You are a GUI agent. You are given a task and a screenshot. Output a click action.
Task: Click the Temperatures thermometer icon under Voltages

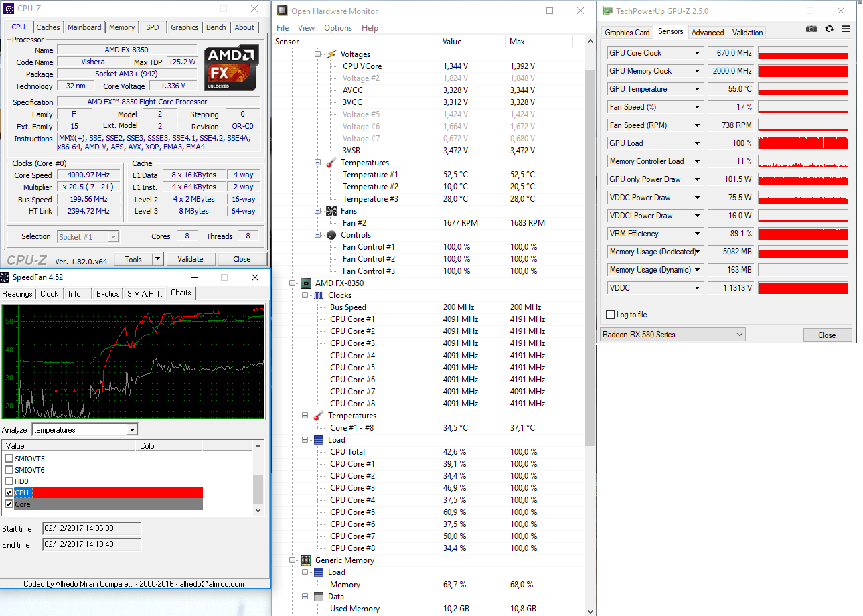(x=331, y=163)
